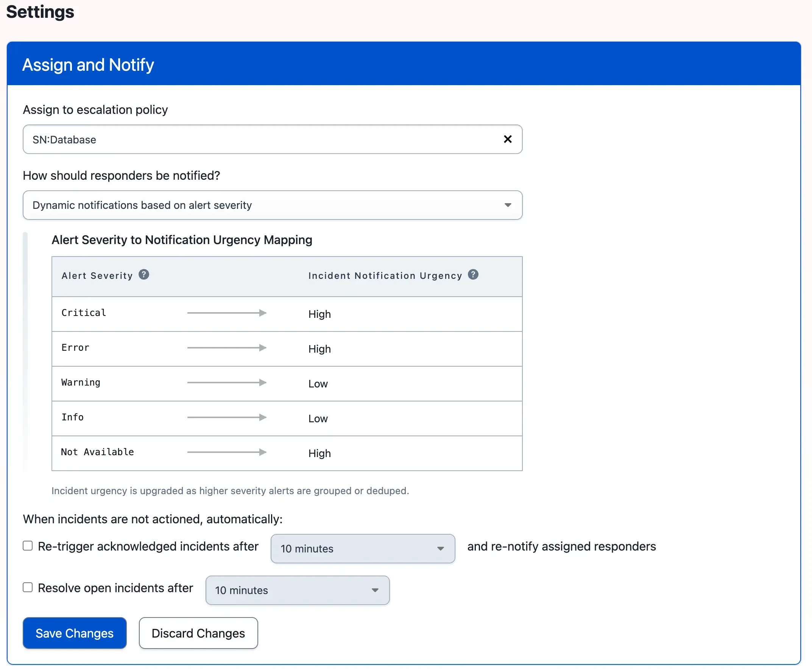The image size is (812, 672).
Task: Open the re-trigger delay 10 minutes dropdown
Action: [x=362, y=549]
